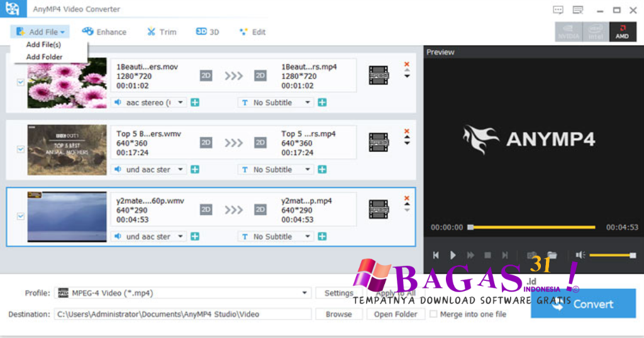This screenshot has width=644, height=338.
Task: Click output 2D icon for Top 5 ...rs.mp4
Action: coord(260,143)
